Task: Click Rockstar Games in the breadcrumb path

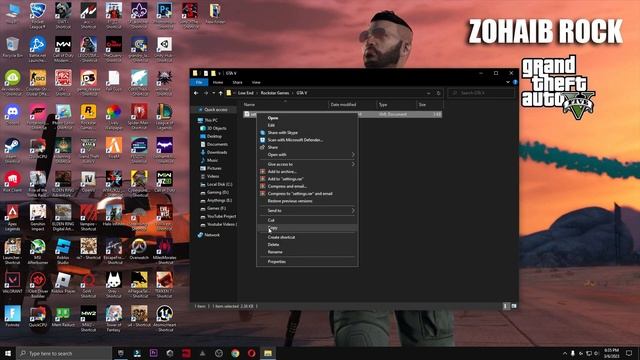Action: coord(275,93)
